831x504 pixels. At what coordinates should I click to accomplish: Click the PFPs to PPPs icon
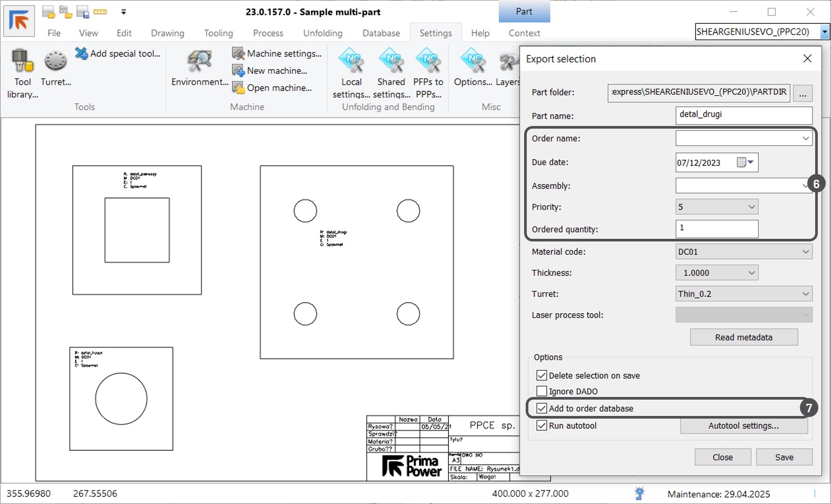pos(428,62)
